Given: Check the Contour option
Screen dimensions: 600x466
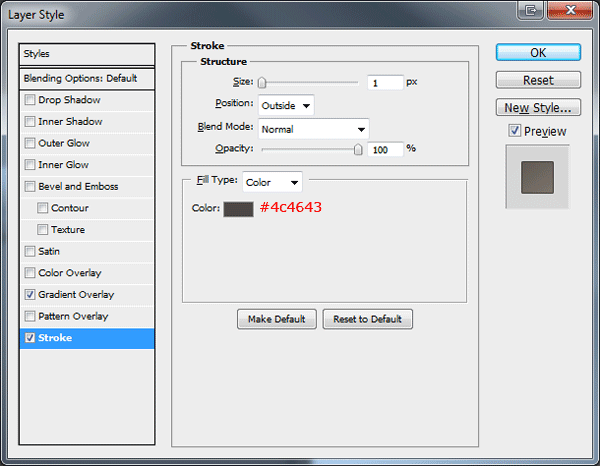Looking at the screenshot, I should click(x=42, y=208).
